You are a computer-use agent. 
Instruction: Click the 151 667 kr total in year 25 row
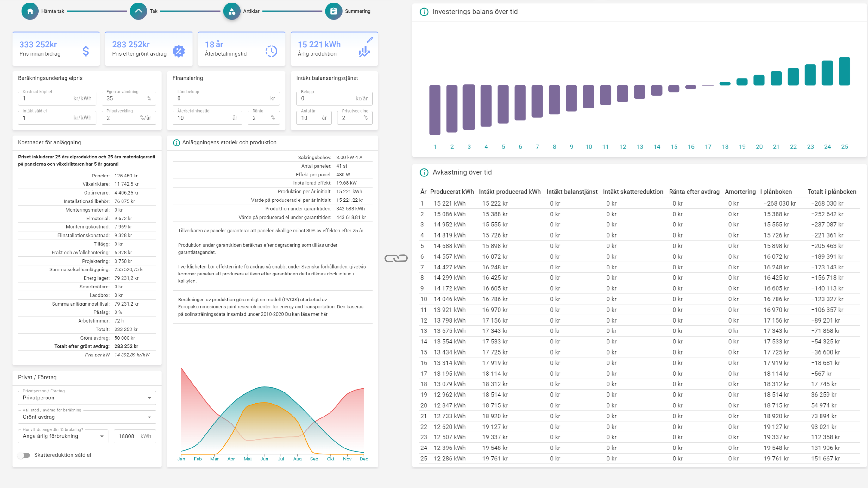[825, 458]
